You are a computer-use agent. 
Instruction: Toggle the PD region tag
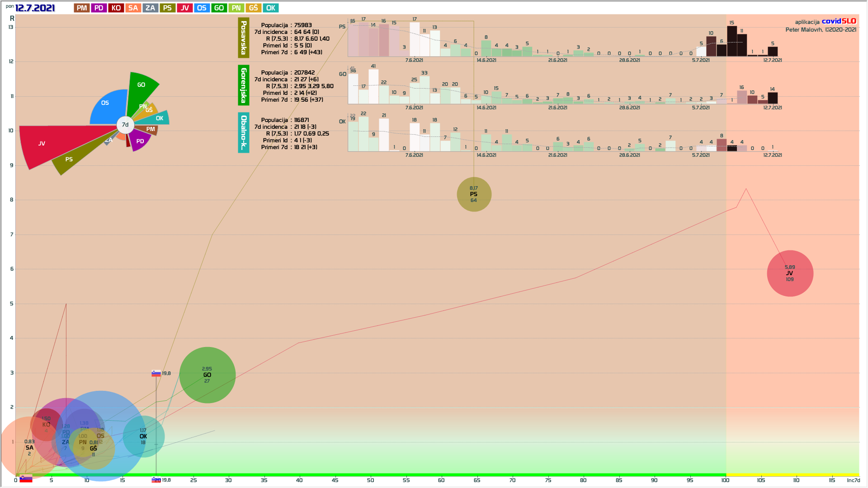[99, 8]
